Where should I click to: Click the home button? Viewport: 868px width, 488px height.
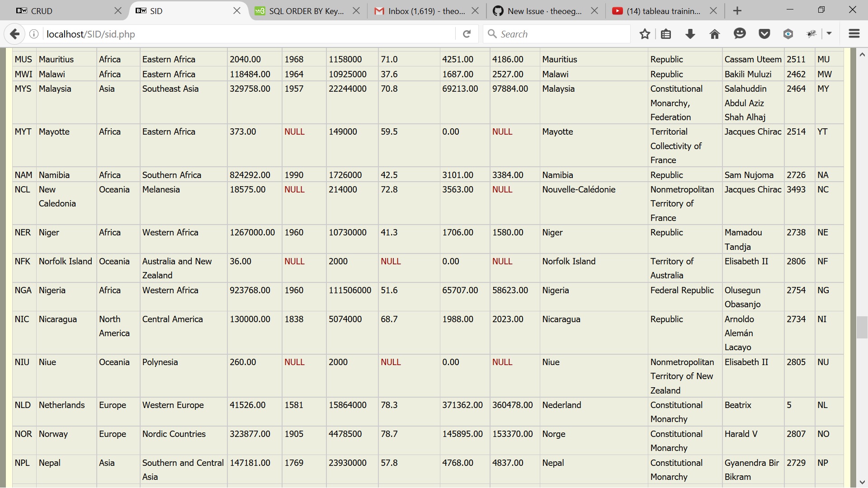pos(714,33)
